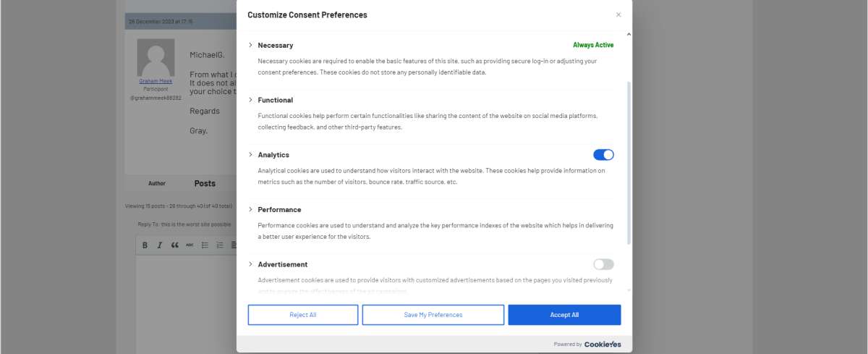Screen dimensions: 868x354
Task: Enable the Advertisement cookies toggle
Action: point(603,264)
